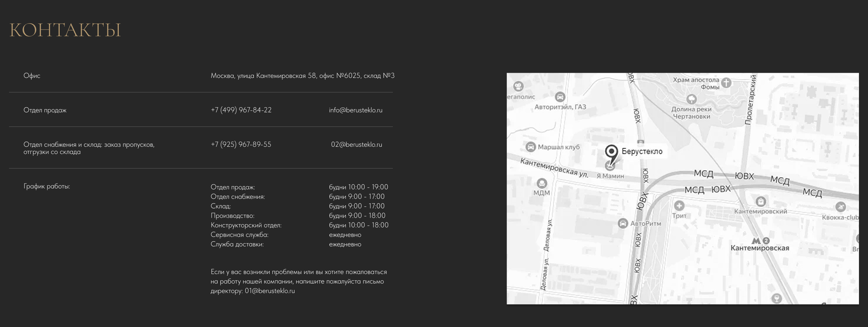Viewport: 868px width, 327px height.
Task: Click the Храм апостола Фомы cross icon
Action: (726, 82)
